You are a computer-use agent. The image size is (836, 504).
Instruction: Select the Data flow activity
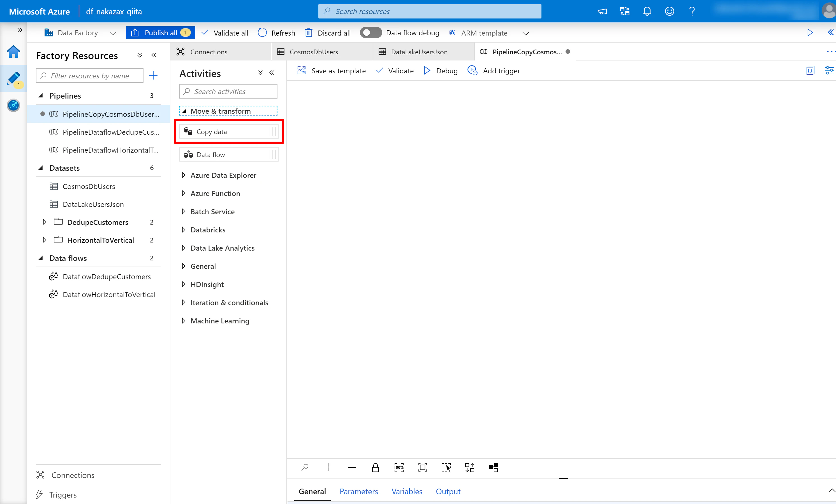point(229,155)
